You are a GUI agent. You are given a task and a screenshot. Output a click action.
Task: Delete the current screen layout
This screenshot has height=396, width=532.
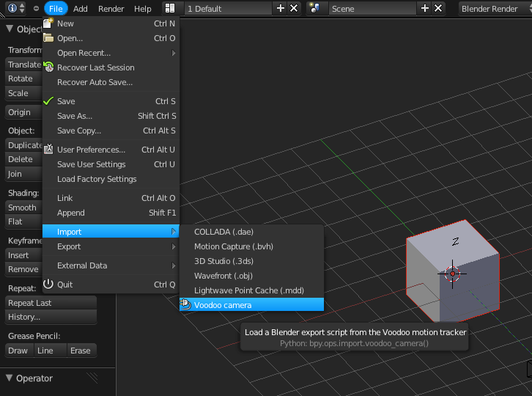(294, 8)
